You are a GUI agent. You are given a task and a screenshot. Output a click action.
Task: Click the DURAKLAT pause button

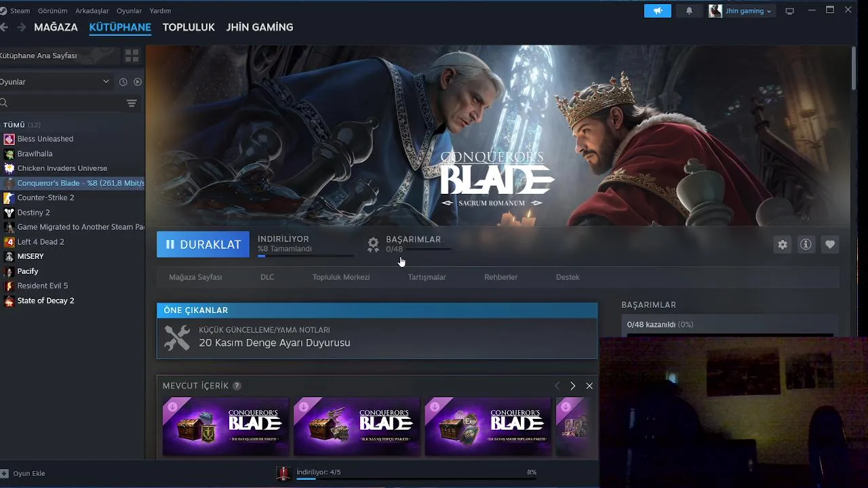pos(203,245)
